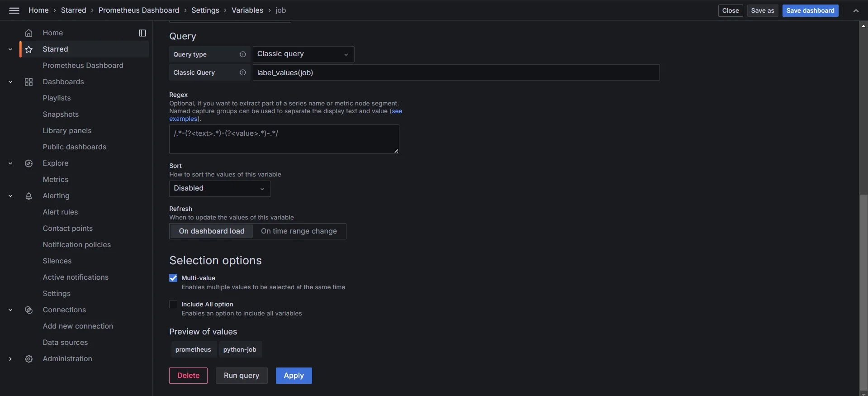
Task: Open Data sources in sidebar
Action: click(65, 343)
